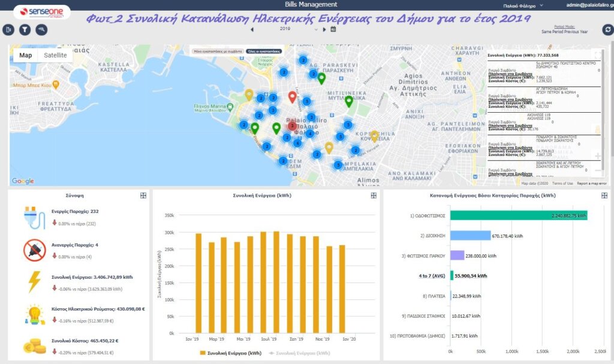Click the green ΟΔΟΦΩΤΙΣΜΟΣ bar
Screen dimensions: 614x364
519,215
